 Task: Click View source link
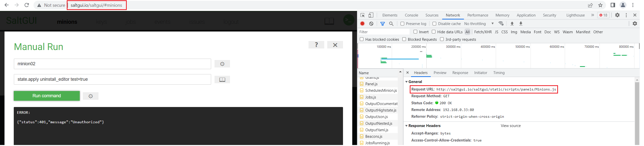pyautogui.click(x=510, y=126)
